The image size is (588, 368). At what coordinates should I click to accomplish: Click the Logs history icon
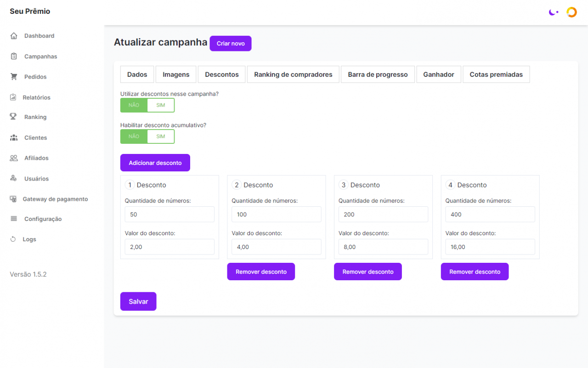[13, 239]
